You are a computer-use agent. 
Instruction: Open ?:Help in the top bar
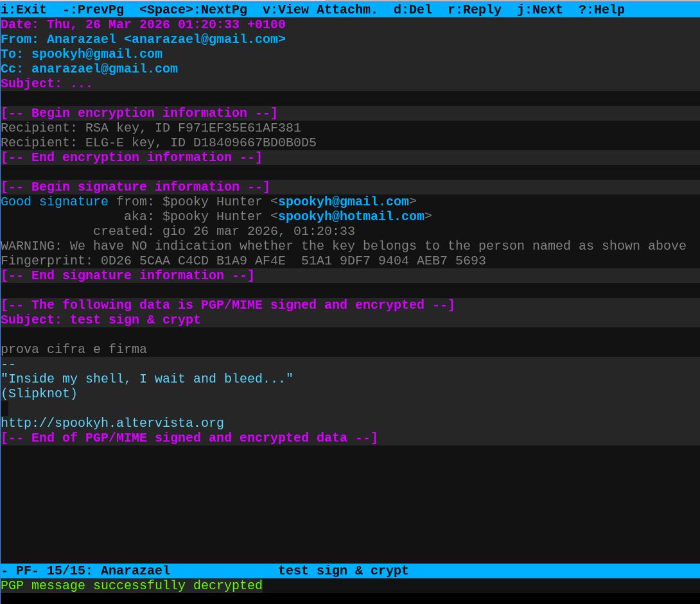[601, 9]
